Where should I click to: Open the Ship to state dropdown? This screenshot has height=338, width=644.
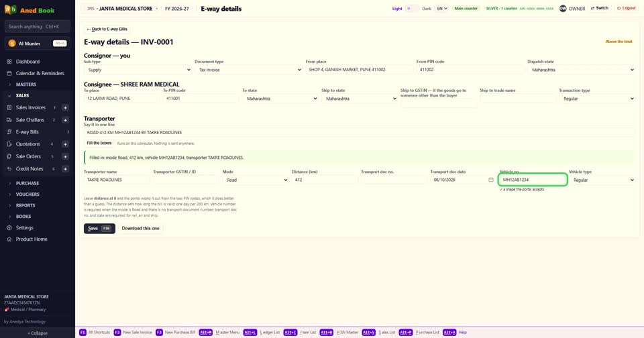coord(360,99)
